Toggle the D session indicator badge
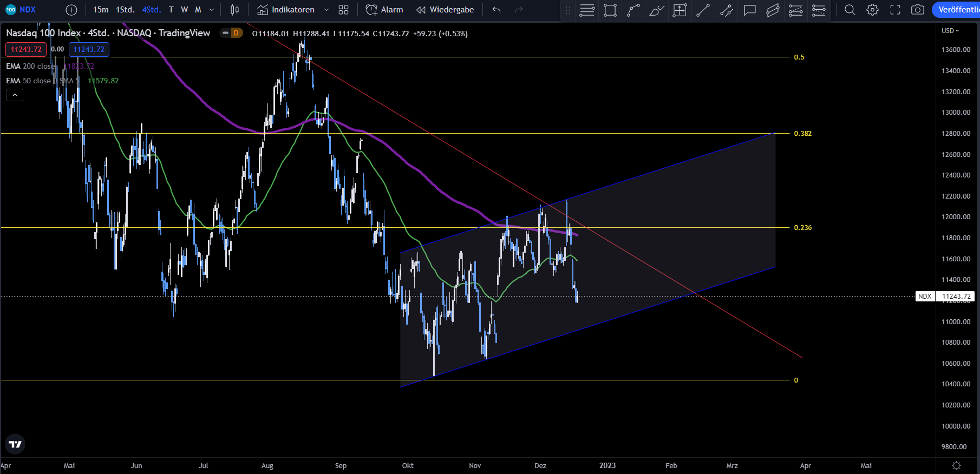Viewport: 980px width, 474px height. pos(236,33)
